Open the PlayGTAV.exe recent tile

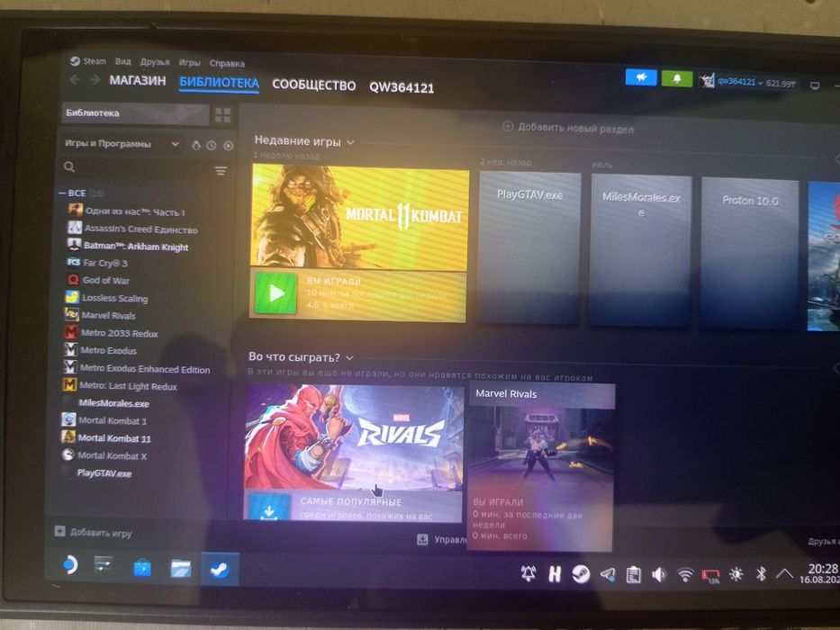529,248
